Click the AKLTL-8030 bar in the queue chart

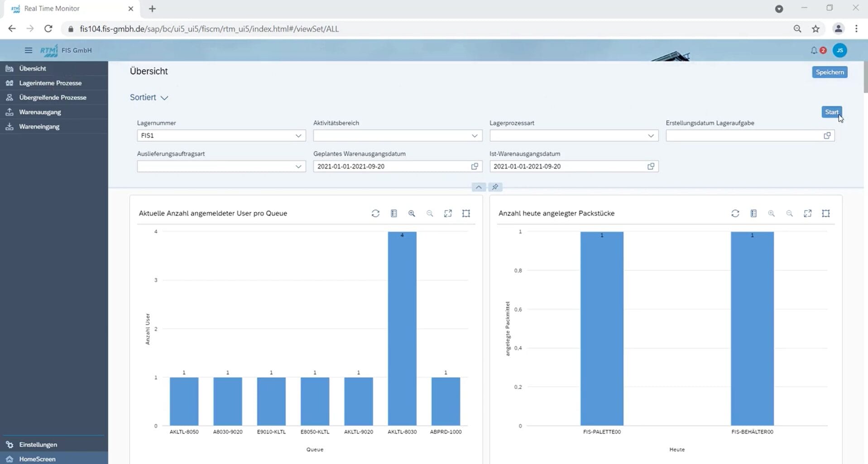tap(402, 329)
